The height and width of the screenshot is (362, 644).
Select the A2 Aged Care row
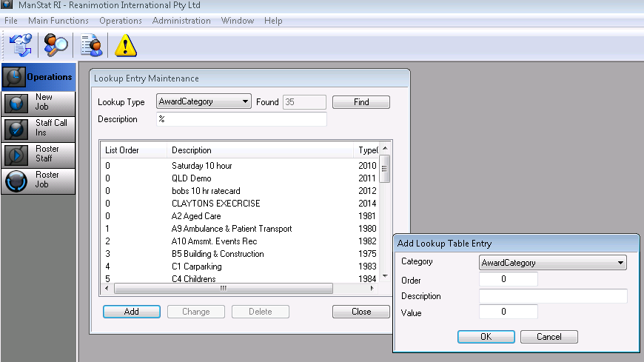pos(196,216)
